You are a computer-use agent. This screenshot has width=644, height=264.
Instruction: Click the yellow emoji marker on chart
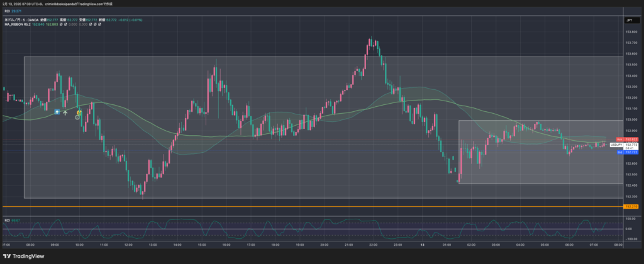[x=79, y=112]
